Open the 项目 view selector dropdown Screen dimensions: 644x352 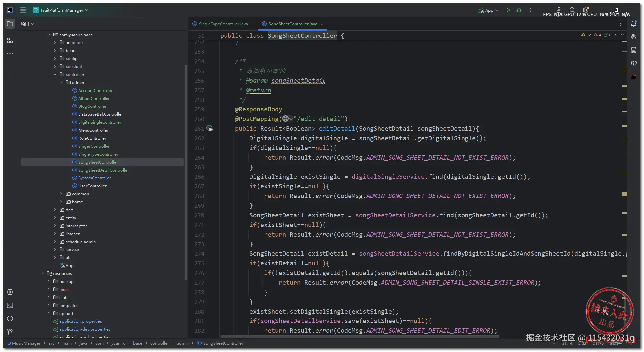[28, 24]
